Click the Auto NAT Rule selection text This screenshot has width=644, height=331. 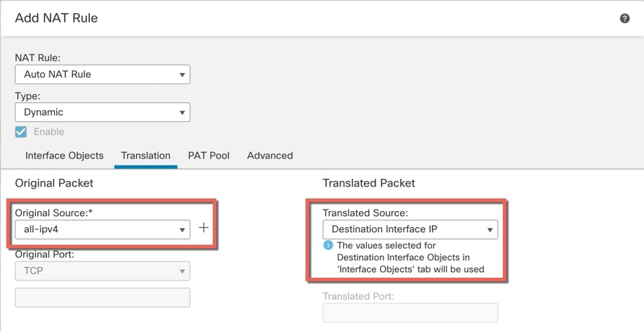click(58, 74)
